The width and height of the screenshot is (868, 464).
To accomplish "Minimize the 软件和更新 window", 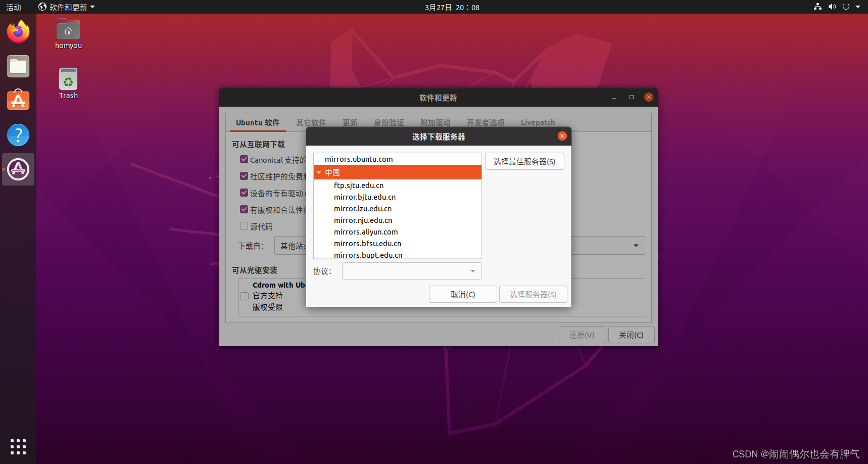I will [614, 97].
